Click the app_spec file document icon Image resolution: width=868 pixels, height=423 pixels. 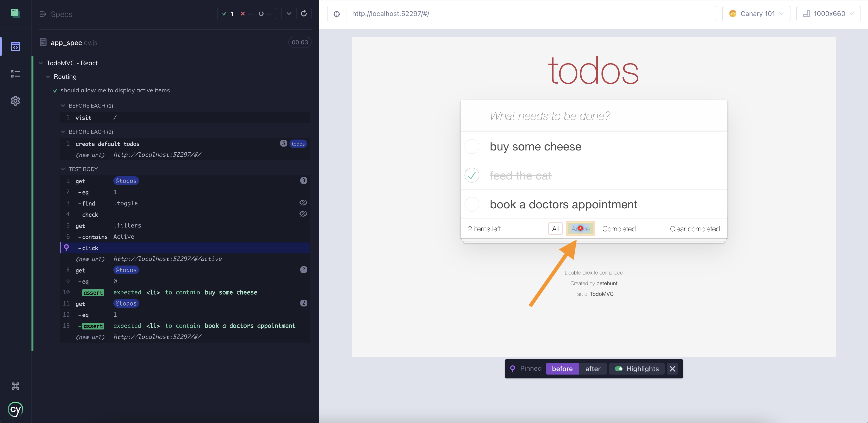tap(43, 42)
